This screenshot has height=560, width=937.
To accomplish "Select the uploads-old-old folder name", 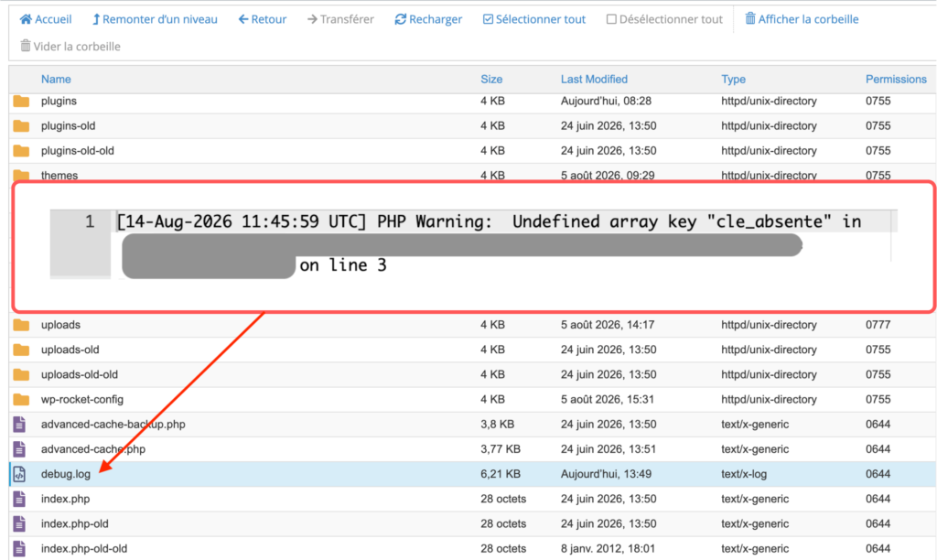I will tap(80, 375).
